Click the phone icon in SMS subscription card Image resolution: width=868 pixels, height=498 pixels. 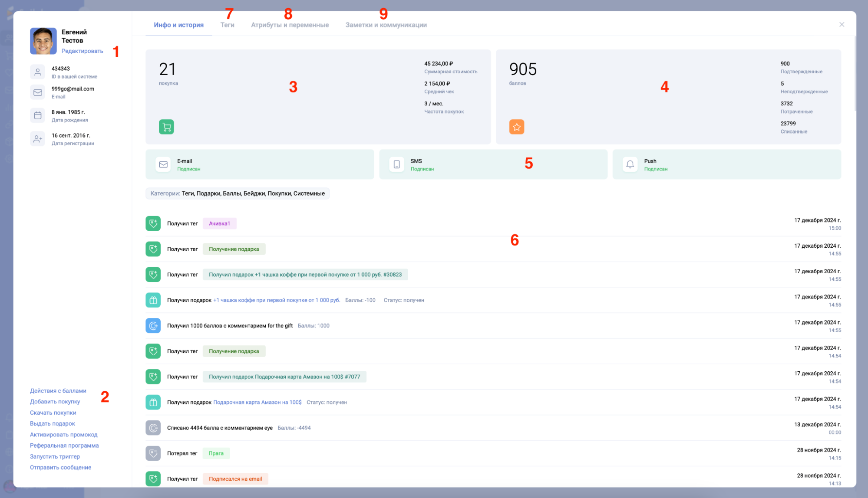396,164
